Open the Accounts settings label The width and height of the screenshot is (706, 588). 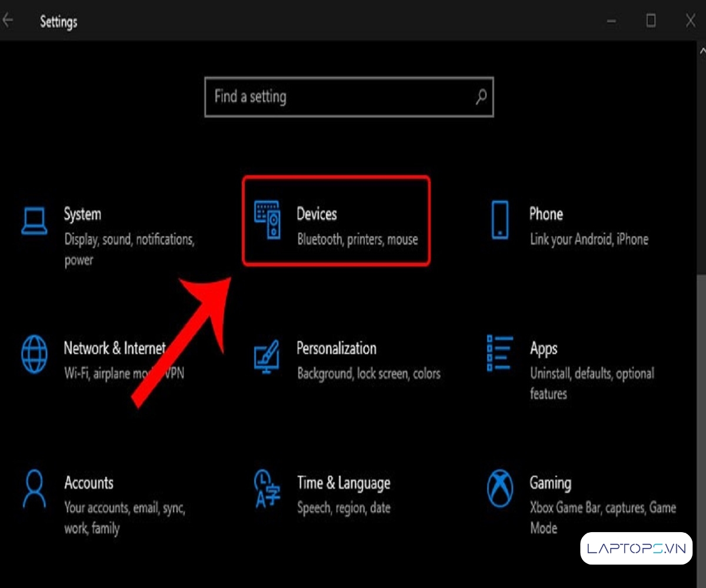pyautogui.click(x=89, y=483)
